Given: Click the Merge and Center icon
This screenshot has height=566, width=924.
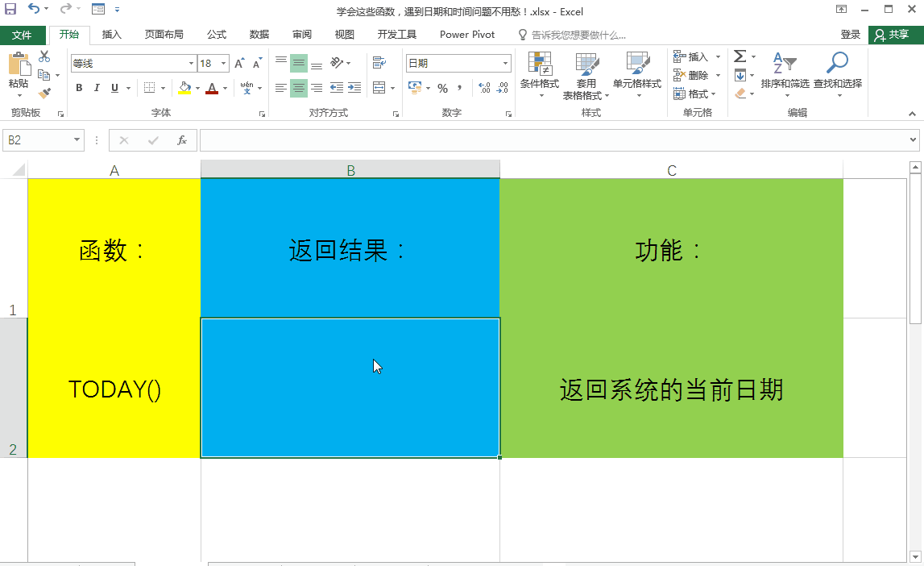Looking at the screenshot, I should [x=379, y=88].
